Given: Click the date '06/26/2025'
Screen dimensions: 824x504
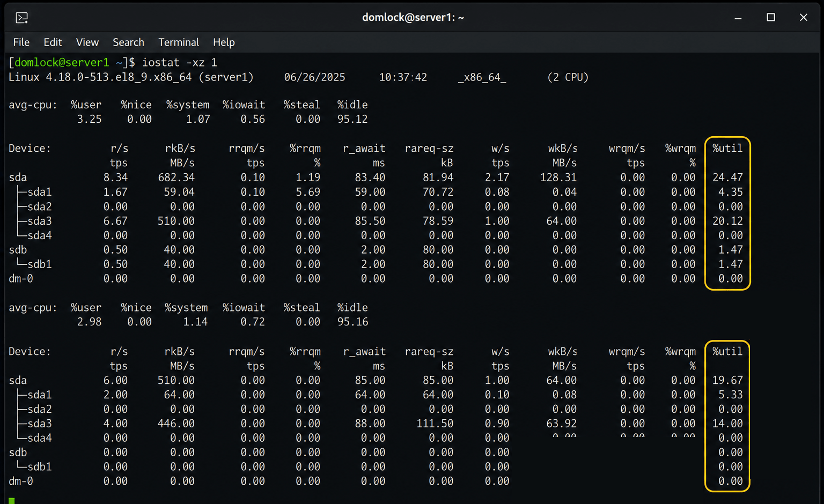Looking at the screenshot, I should [x=315, y=77].
